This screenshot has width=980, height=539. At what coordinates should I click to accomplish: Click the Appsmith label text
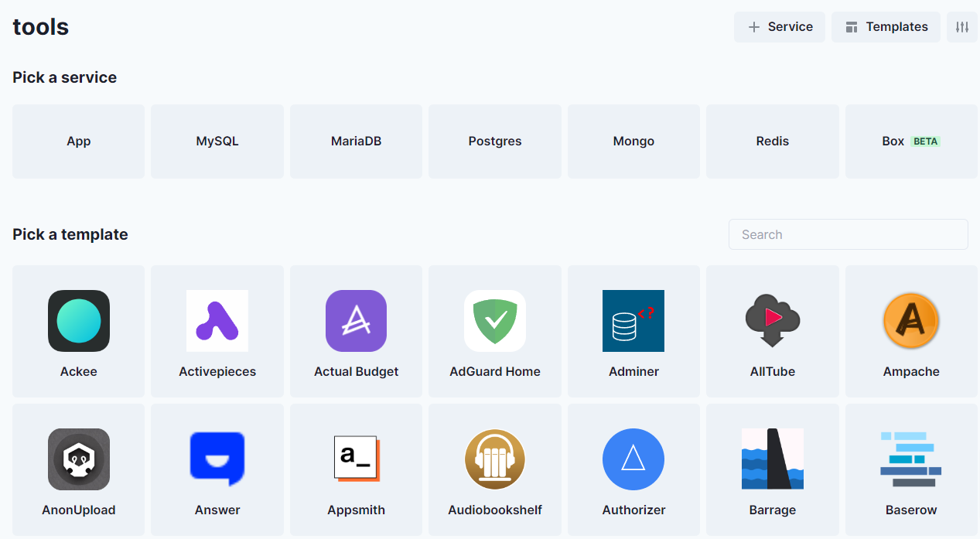356,510
